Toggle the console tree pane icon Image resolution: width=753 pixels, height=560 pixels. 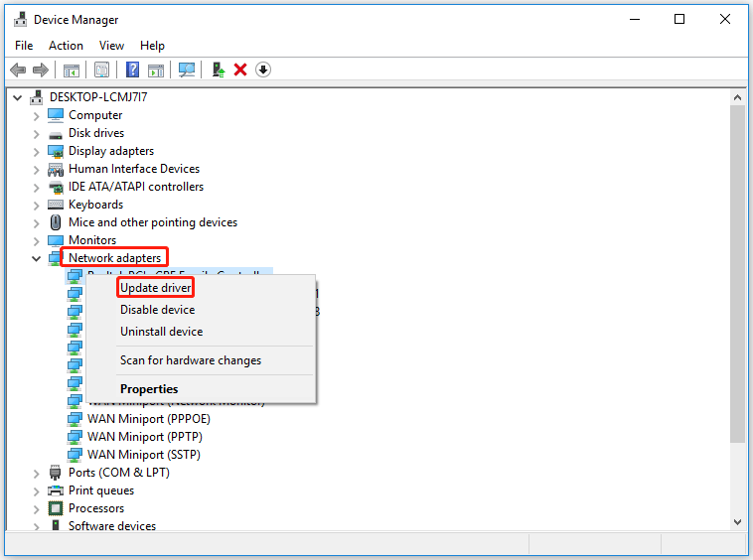72,70
